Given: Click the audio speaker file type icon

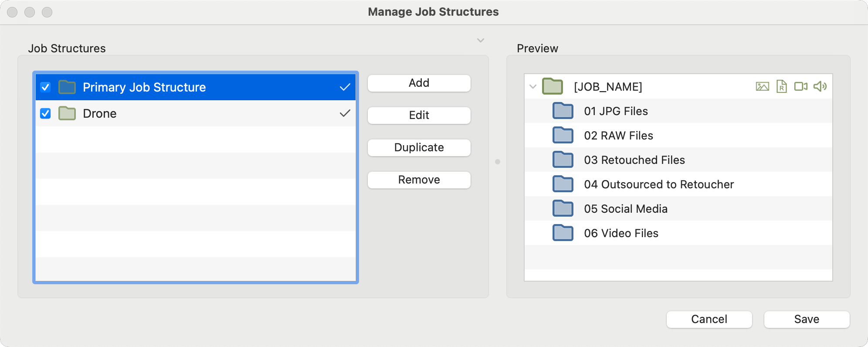Looking at the screenshot, I should (820, 86).
